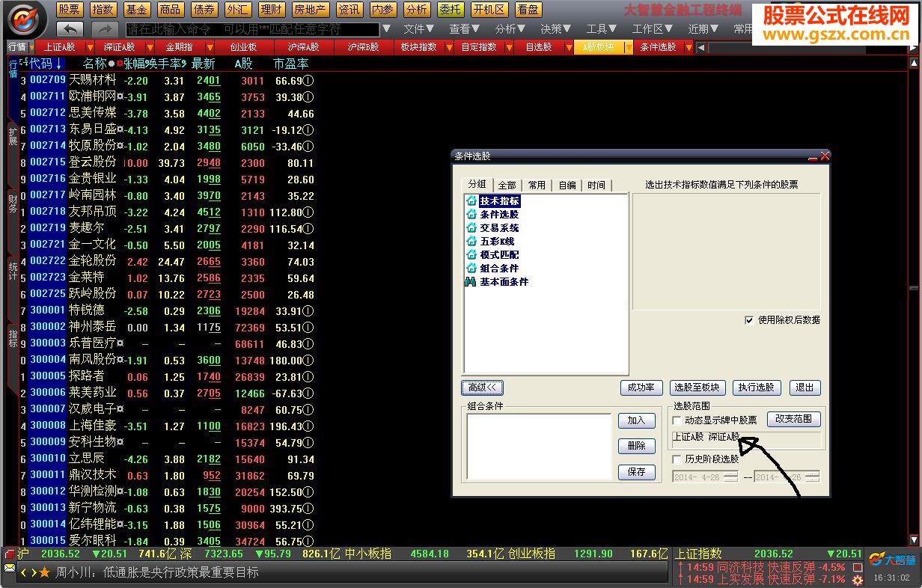
Task: Click the command input field
Action: [x=252, y=29]
